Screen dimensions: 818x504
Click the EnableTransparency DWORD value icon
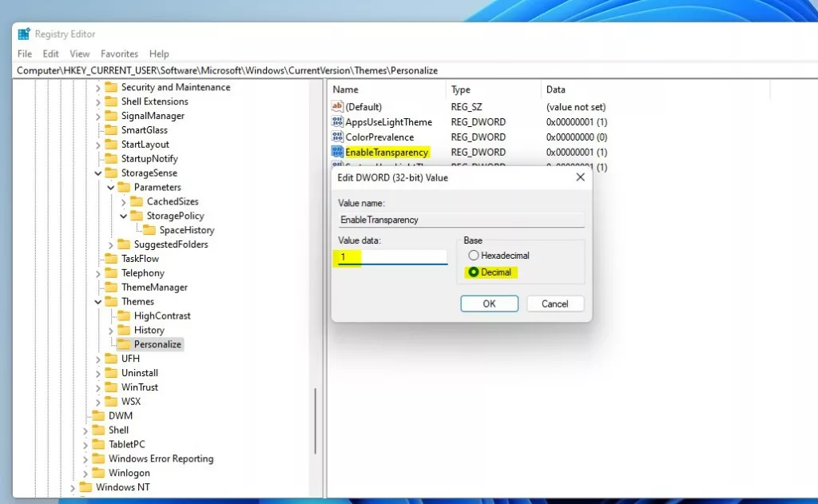coord(337,152)
